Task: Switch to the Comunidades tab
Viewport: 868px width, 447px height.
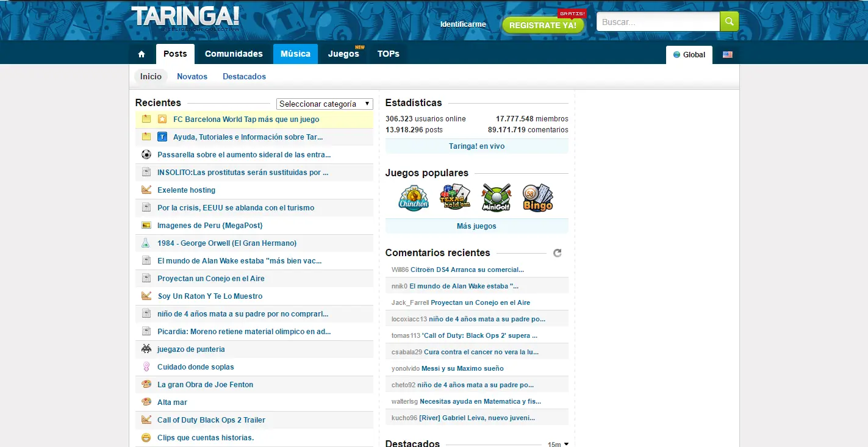Action: point(234,54)
